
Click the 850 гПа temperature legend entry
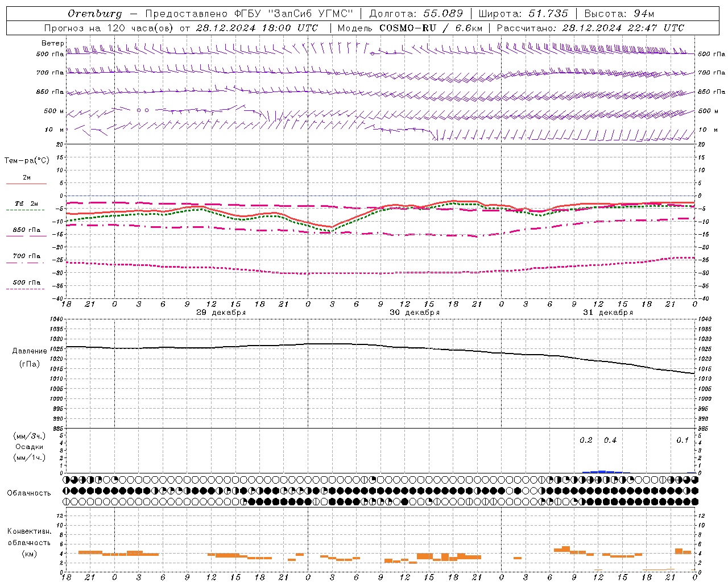(26, 230)
